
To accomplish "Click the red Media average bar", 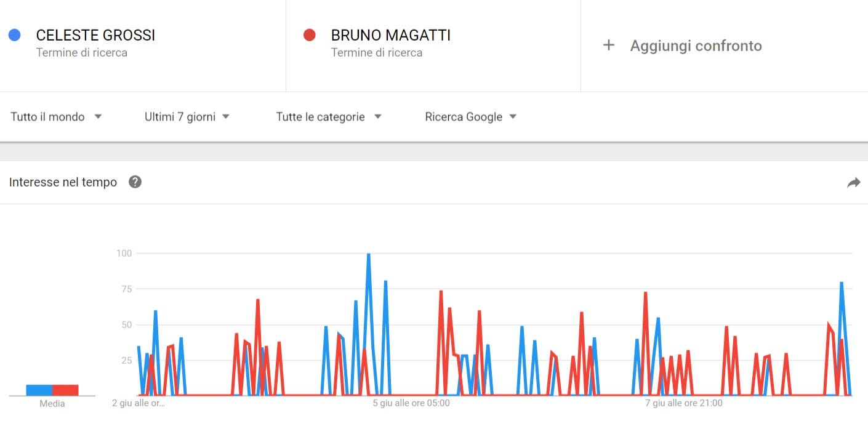I will pos(65,390).
